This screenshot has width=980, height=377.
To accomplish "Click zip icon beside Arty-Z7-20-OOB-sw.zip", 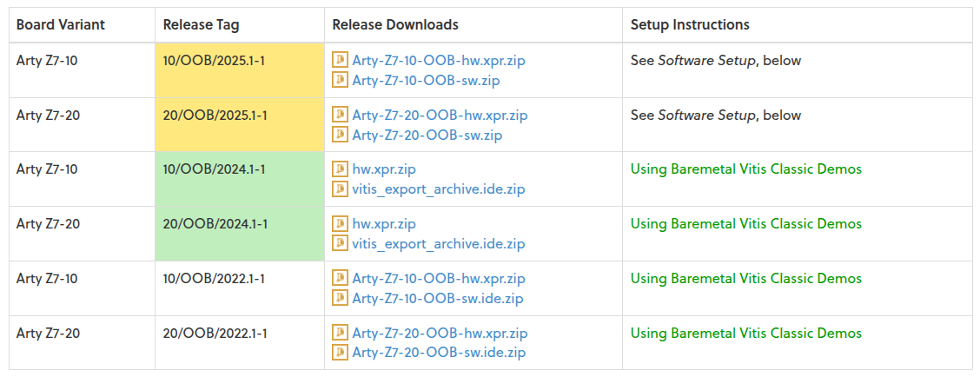I will [x=341, y=135].
